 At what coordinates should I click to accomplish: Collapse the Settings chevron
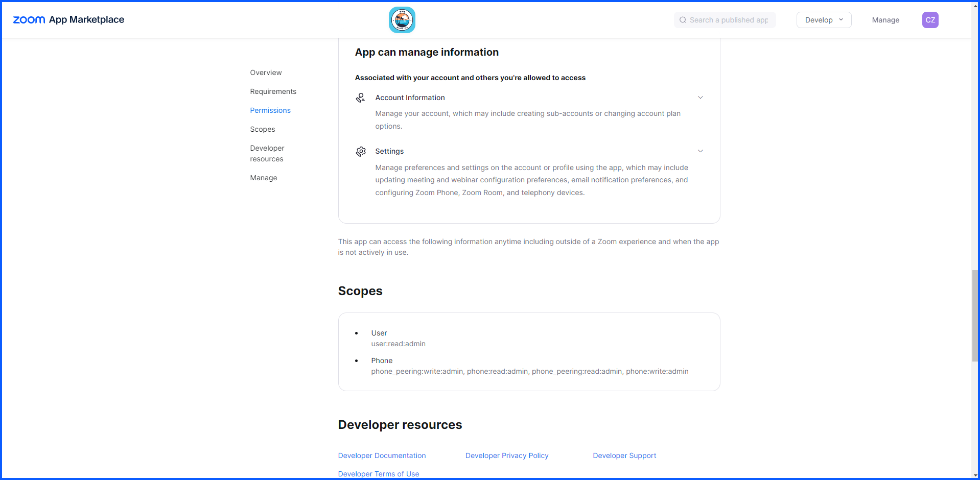coord(701,151)
